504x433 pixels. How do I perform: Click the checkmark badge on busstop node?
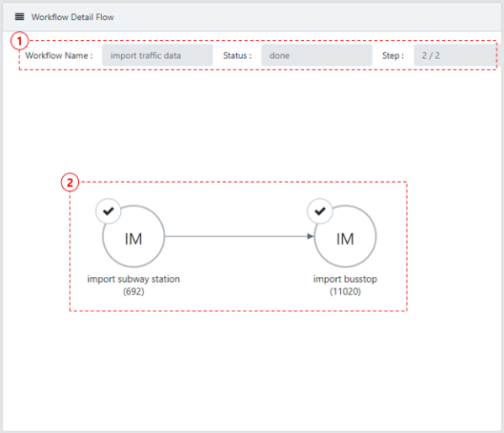[x=319, y=211]
